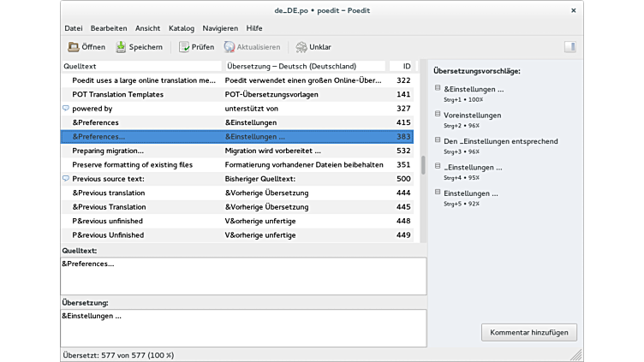Sort by the Quelltext column header
This screenshot has height=362, width=644.
[141, 66]
